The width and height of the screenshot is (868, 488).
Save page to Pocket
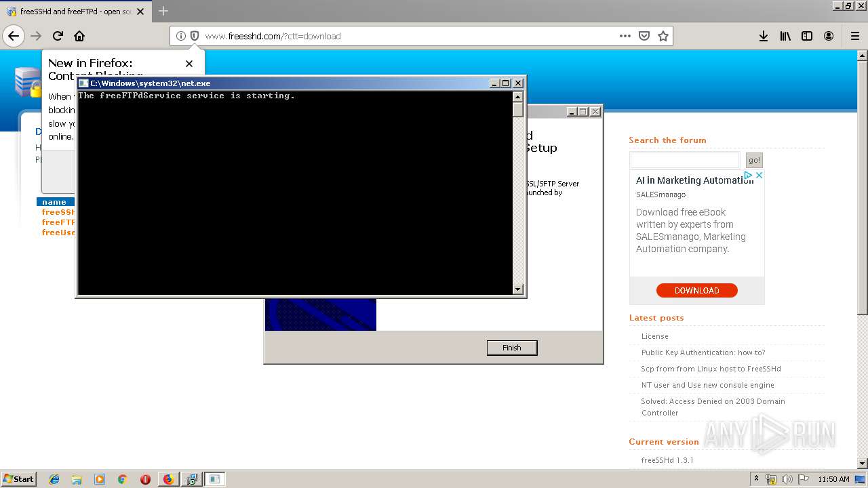(x=644, y=36)
